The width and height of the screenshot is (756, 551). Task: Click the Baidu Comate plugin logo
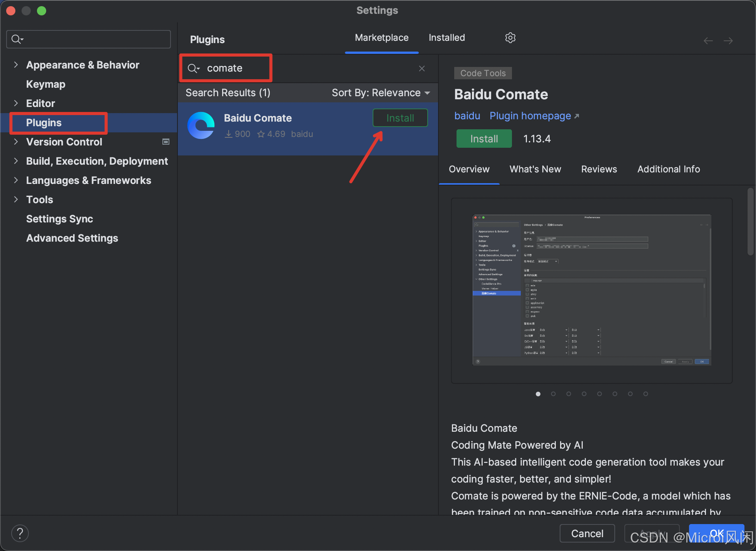tap(201, 125)
